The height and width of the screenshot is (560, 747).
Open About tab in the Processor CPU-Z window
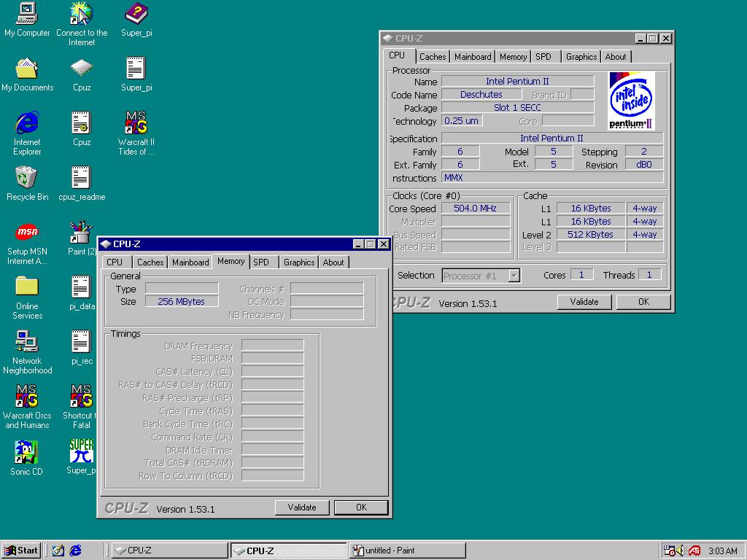coord(616,57)
